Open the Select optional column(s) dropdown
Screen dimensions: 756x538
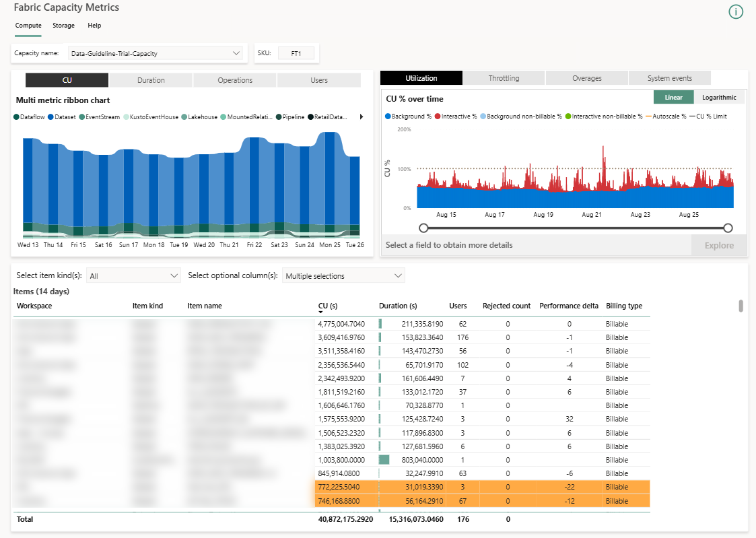(343, 275)
